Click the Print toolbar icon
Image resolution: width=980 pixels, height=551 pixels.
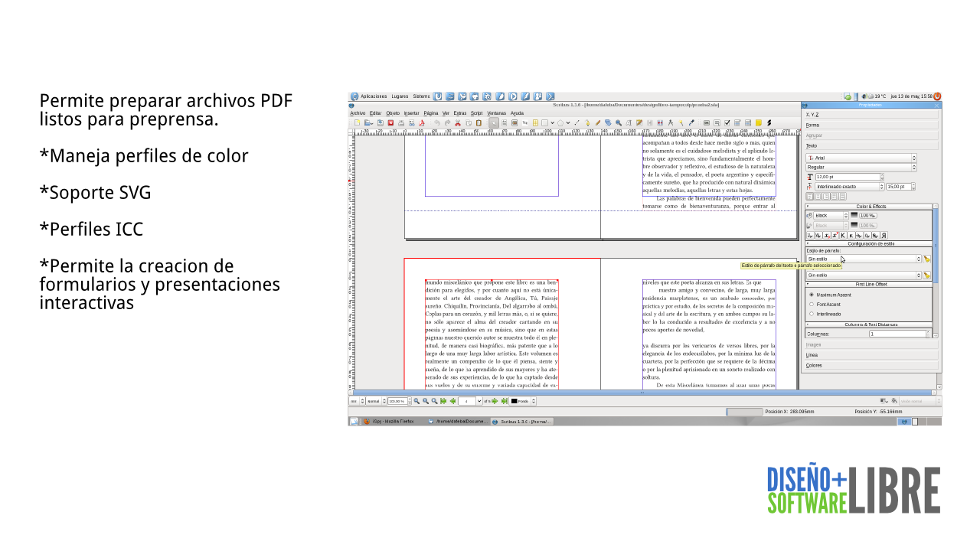coord(401,122)
